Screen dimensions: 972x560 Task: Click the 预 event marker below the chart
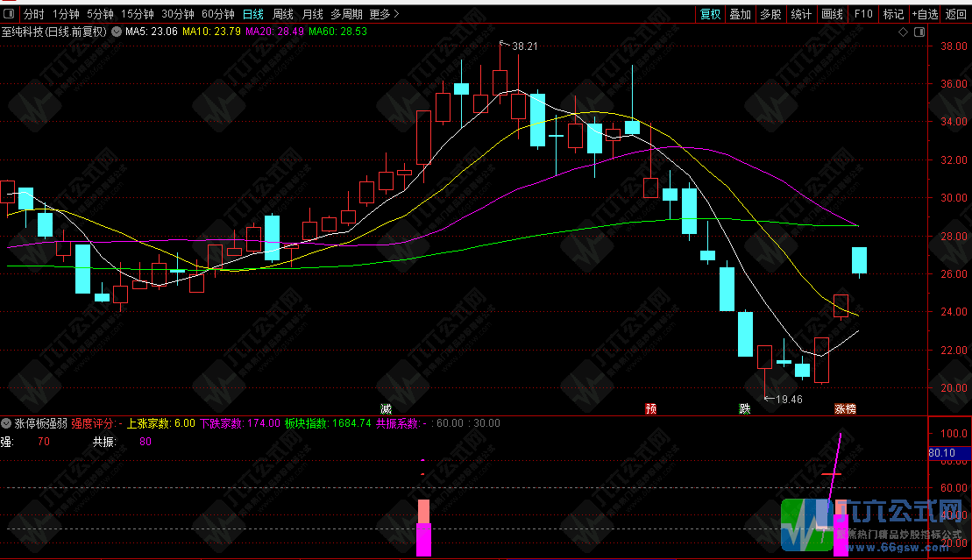click(651, 408)
